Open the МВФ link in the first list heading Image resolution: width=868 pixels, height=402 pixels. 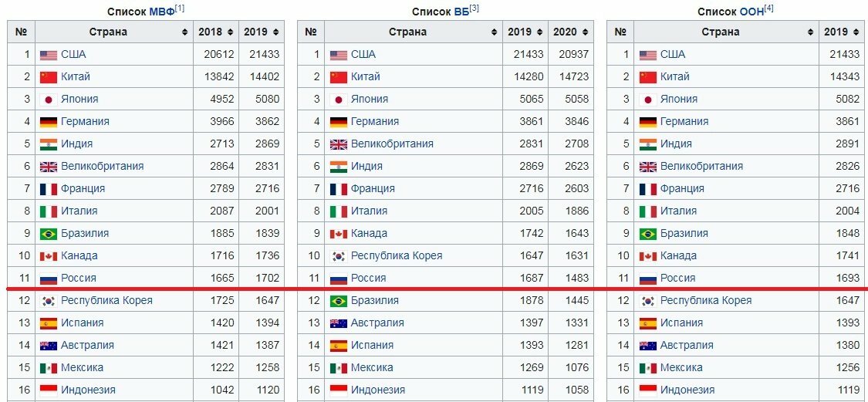click(161, 12)
